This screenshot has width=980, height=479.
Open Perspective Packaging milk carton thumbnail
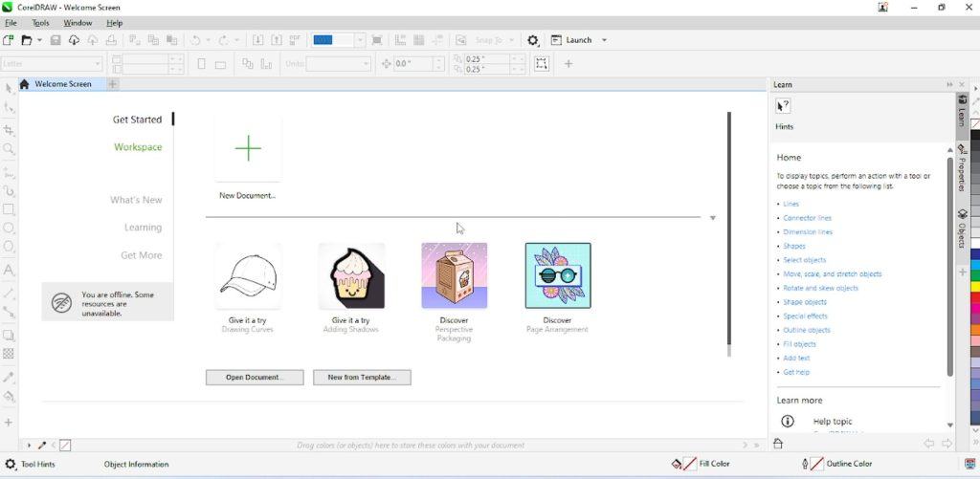pyautogui.click(x=455, y=275)
